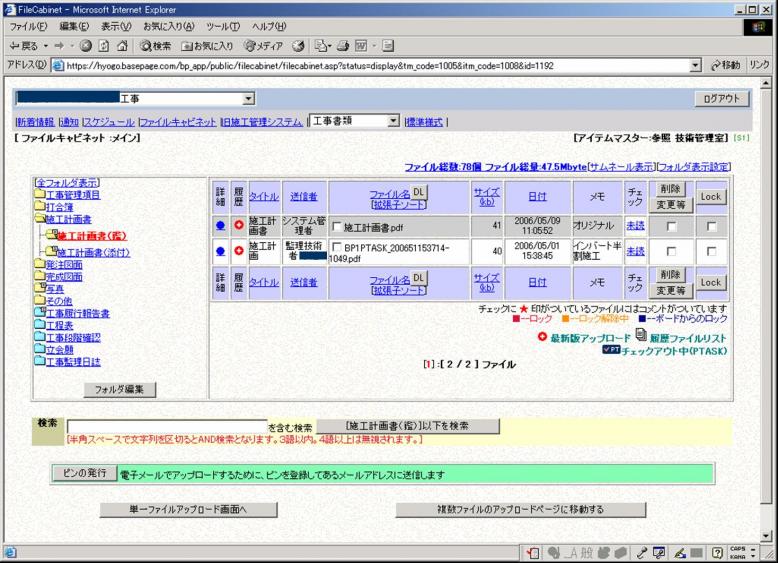Click blue detail icon for 施工計画書.pdf row
The height and width of the screenshot is (563, 778).
coord(220,225)
